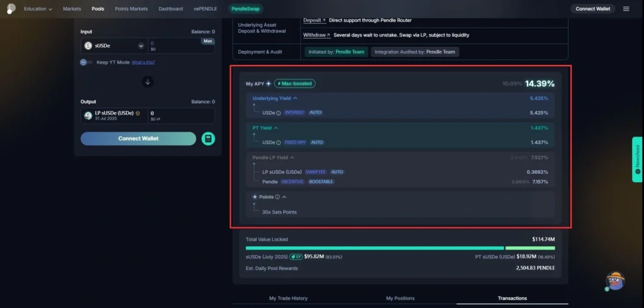
Task: Open the hamburger menu in the header
Action: click(x=626, y=9)
